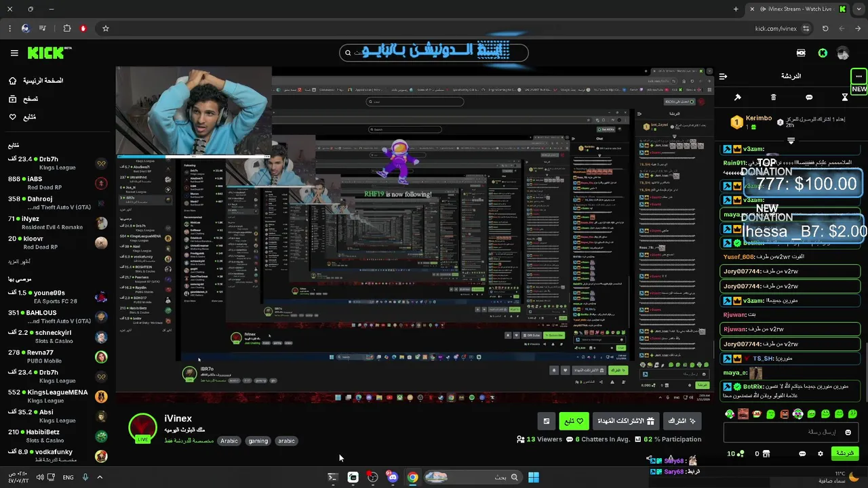Subscribe to iVinex channel button
868x488 pixels.
(x=682, y=421)
